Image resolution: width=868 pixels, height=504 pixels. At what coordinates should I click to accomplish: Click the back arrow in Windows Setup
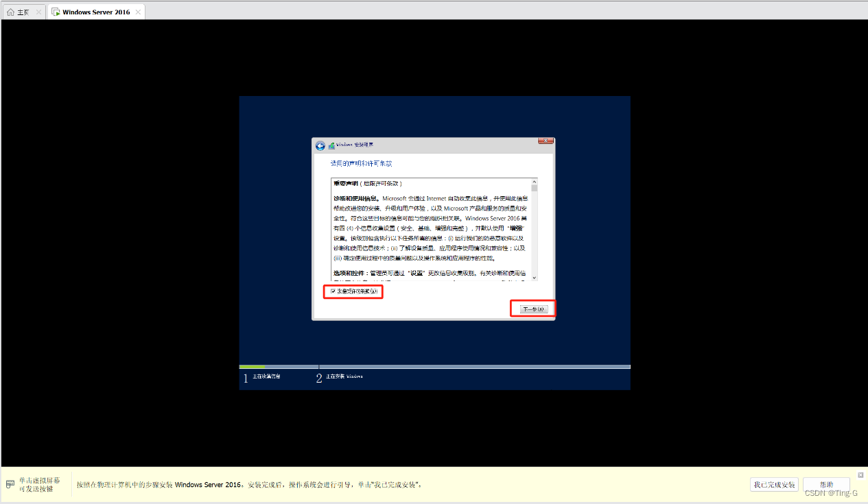tap(320, 145)
